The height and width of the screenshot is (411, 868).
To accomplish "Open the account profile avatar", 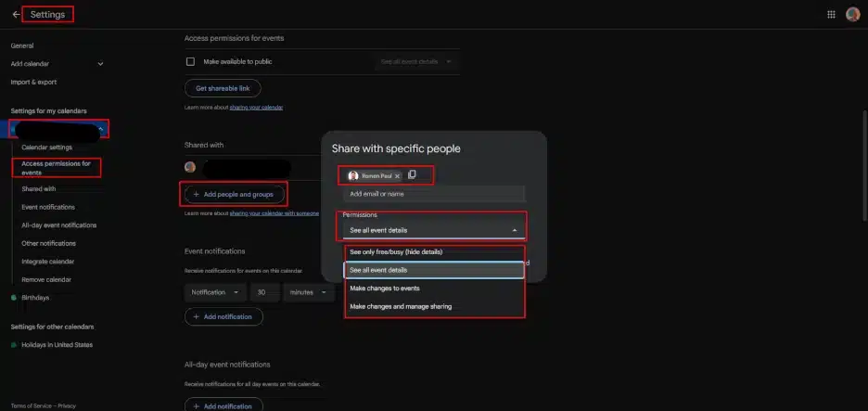I will (x=852, y=15).
